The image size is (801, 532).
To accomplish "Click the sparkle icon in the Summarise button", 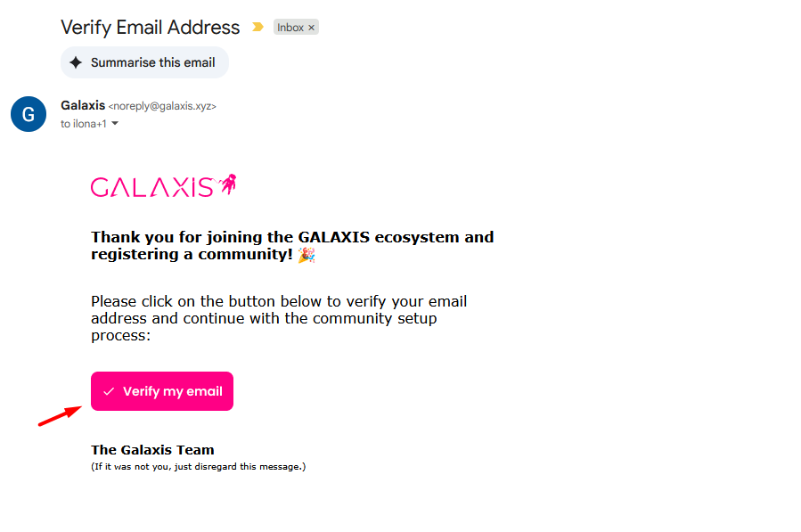I will click(x=76, y=62).
